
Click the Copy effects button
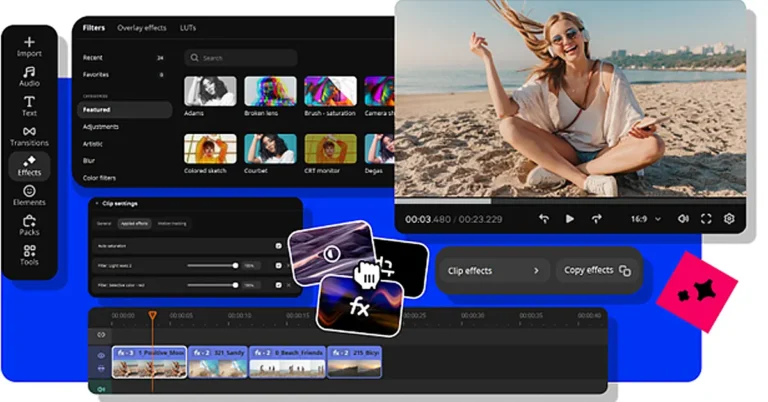(597, 270)
